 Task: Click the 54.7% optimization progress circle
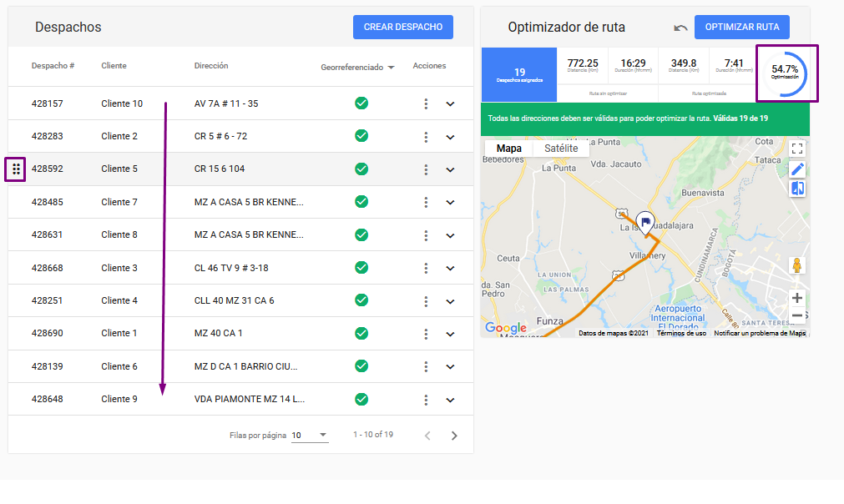[785, 73]
